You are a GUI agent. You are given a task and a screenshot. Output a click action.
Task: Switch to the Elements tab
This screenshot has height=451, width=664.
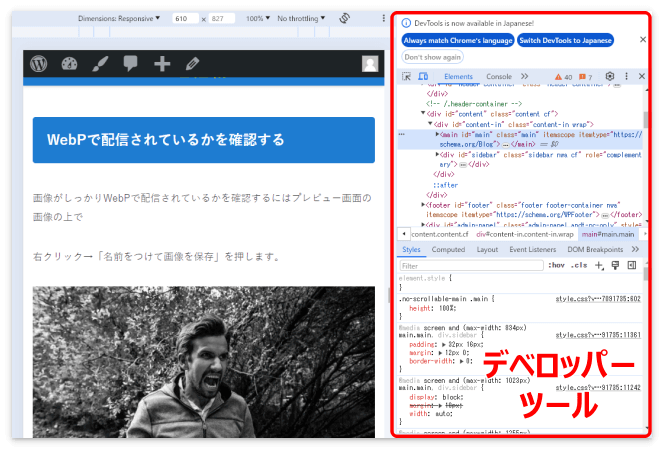(458, 77)
